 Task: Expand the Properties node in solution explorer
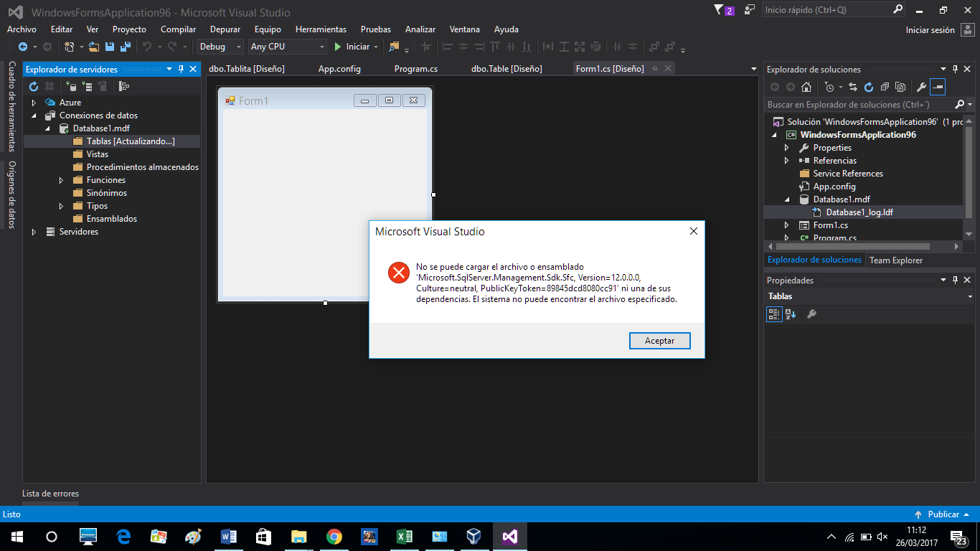(x=787, y=148)
